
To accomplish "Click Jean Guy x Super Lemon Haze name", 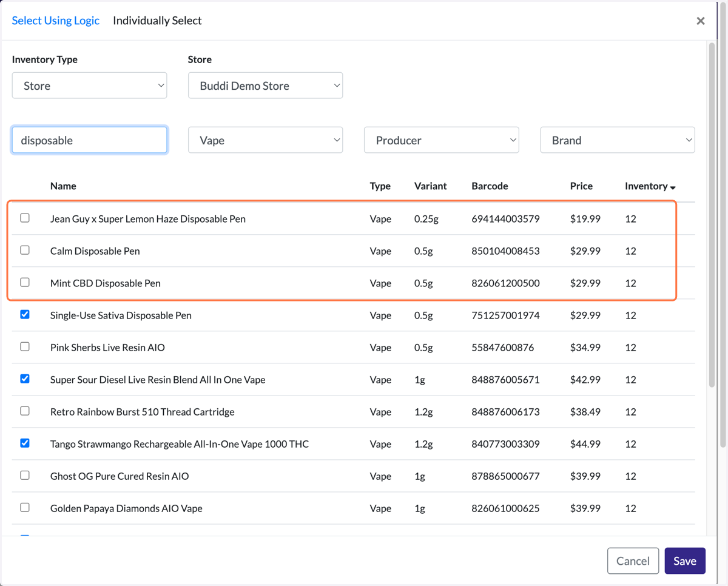I will point(148,219).
